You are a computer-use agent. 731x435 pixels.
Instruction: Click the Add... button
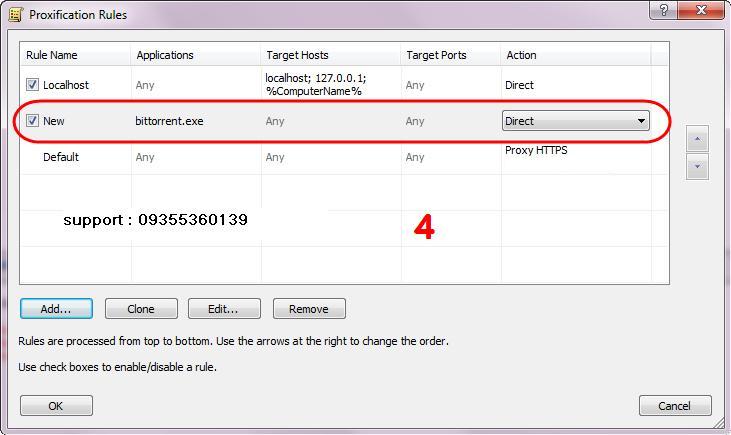pyautogui.click(x=56, y=309)
